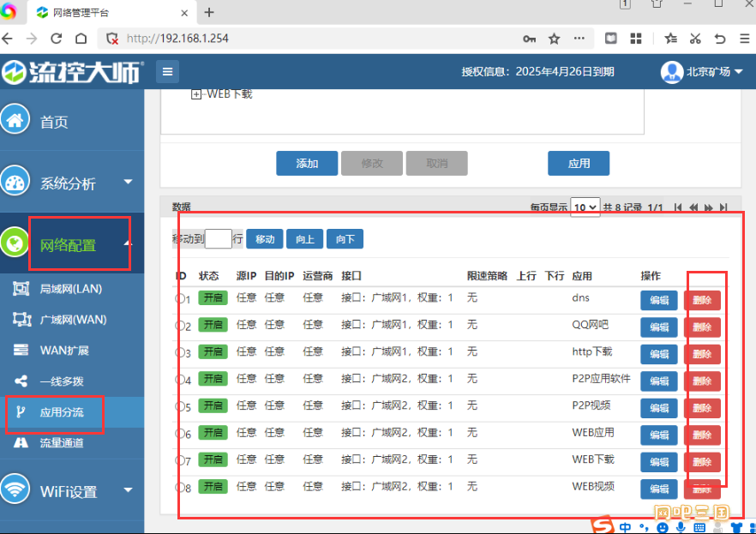Click the 移动 move button
This screenshot has height=534, width=756.
pyautogui.click(x=264, y=239)
